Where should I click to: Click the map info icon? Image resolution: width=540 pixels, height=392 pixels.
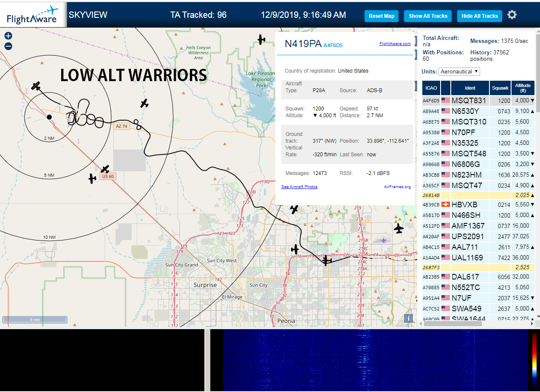pyautogui.click(x=409, y=318)
